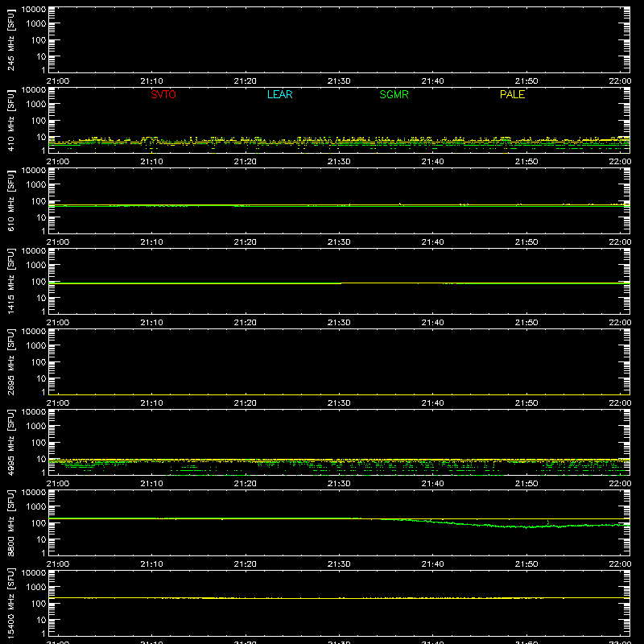Click the 100 tick of 4995 MHz plot
This screenshot has height=644, width=644.
point(39,443)
